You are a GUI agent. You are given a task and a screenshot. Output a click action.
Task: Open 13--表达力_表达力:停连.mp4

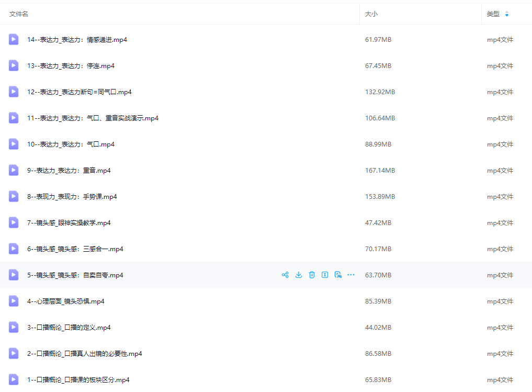pyautogui.click(x=71, y=66)
